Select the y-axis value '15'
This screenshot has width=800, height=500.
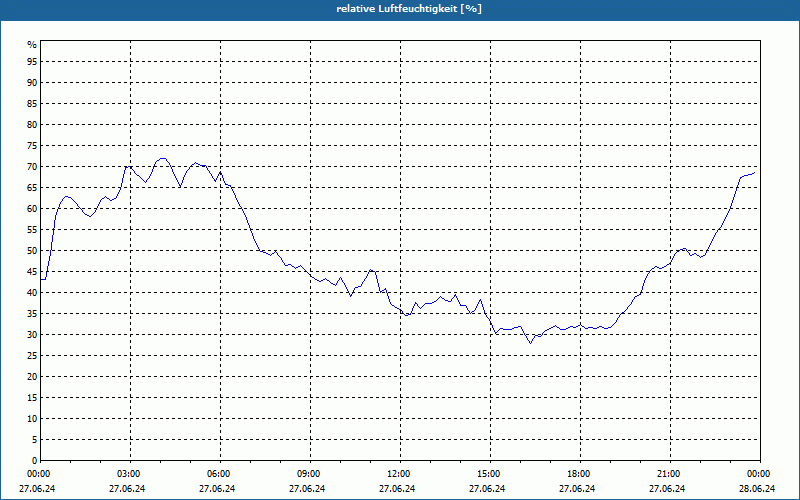32,398
